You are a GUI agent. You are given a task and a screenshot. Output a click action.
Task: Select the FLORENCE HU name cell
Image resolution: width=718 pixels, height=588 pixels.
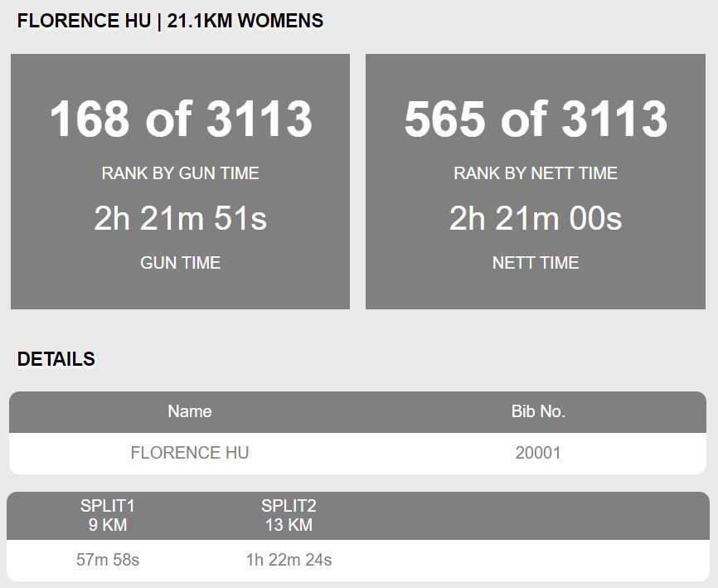point(190,453)
